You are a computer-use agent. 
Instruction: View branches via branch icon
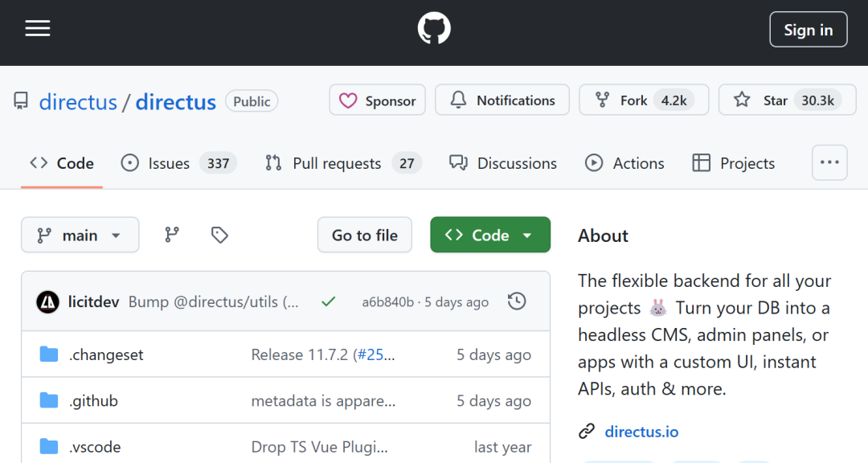(x=172, y=235)
